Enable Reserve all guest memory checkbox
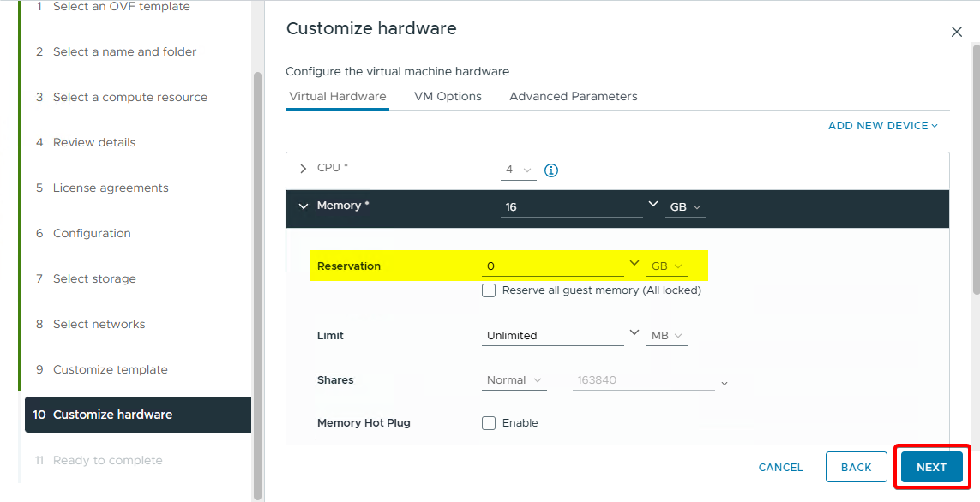This screenshot has height=502, width=980. point(489,290)
